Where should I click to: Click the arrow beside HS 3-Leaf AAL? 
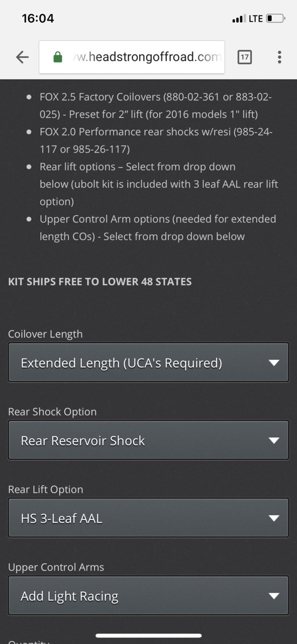273,518
